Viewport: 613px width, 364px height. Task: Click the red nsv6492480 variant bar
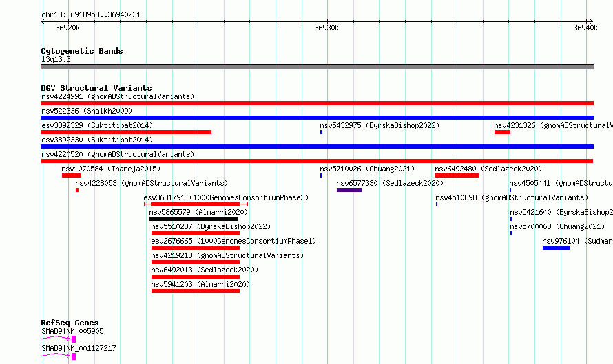tap(457, 175)
